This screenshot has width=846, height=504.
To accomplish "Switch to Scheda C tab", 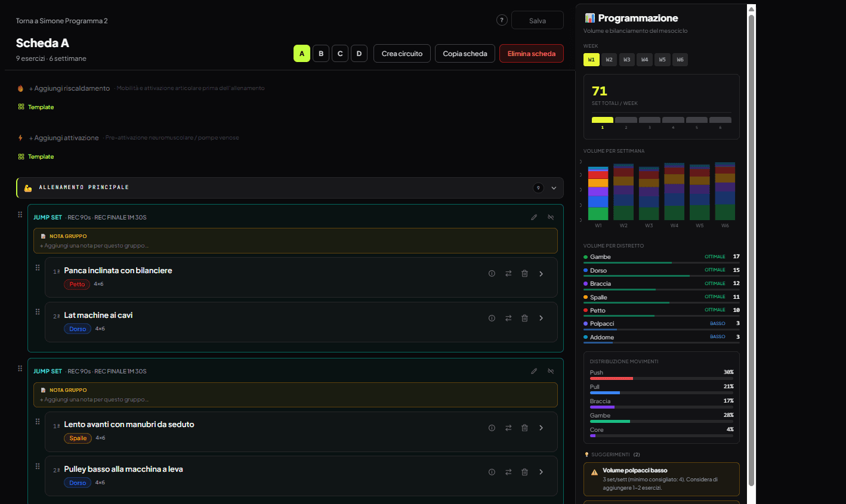I will pyautogui.click(x=340, y=54).
